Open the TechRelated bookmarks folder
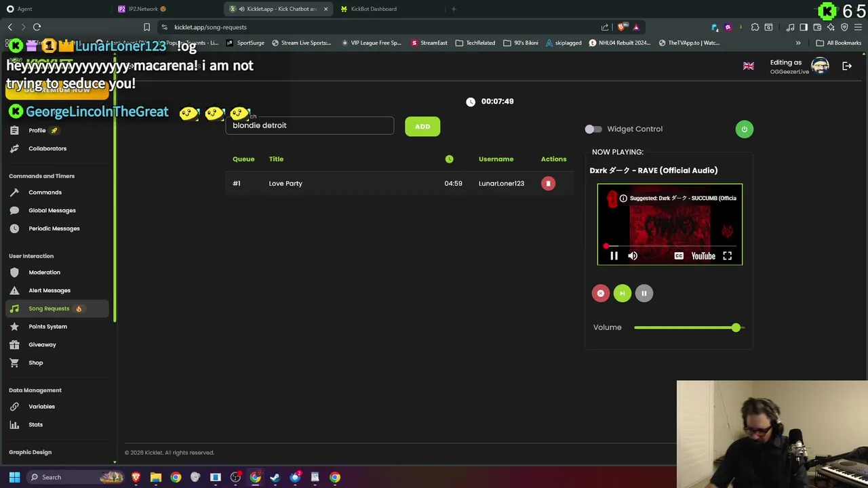868x488 pixels. 475,43
